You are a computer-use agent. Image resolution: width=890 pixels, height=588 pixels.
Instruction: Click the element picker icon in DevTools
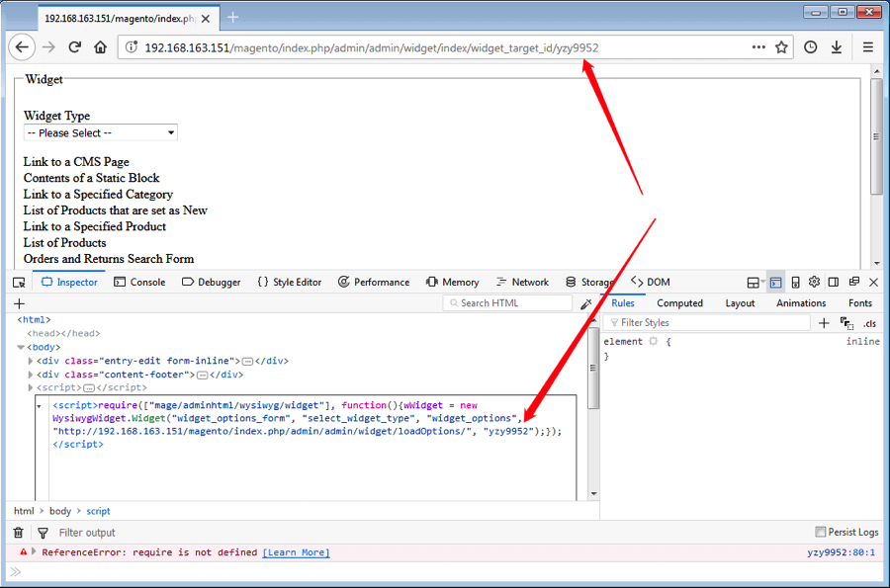tap(19, 282)
